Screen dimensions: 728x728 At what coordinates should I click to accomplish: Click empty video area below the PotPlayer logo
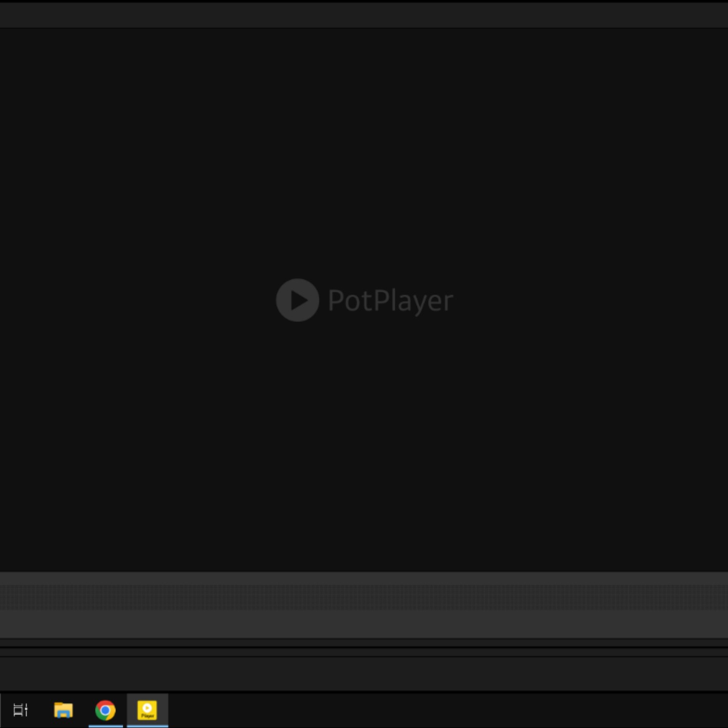[364, 442]
